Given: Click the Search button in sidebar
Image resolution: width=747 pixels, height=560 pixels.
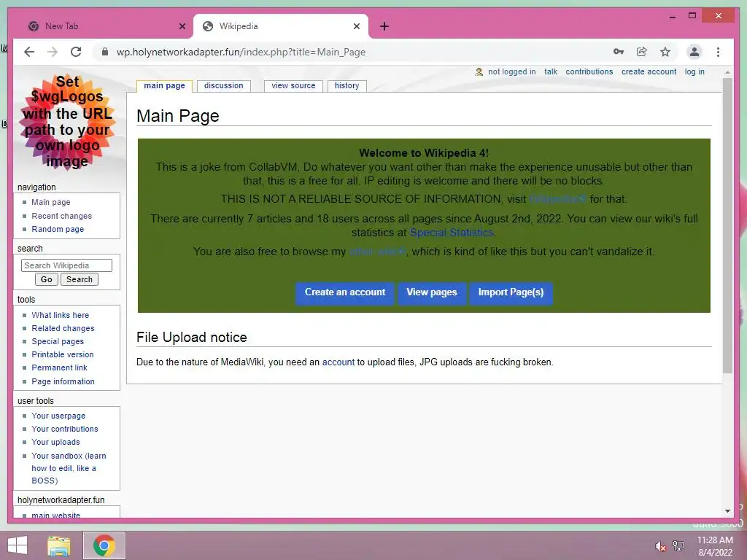Looking at the screenshot, I should coord(79,279).
